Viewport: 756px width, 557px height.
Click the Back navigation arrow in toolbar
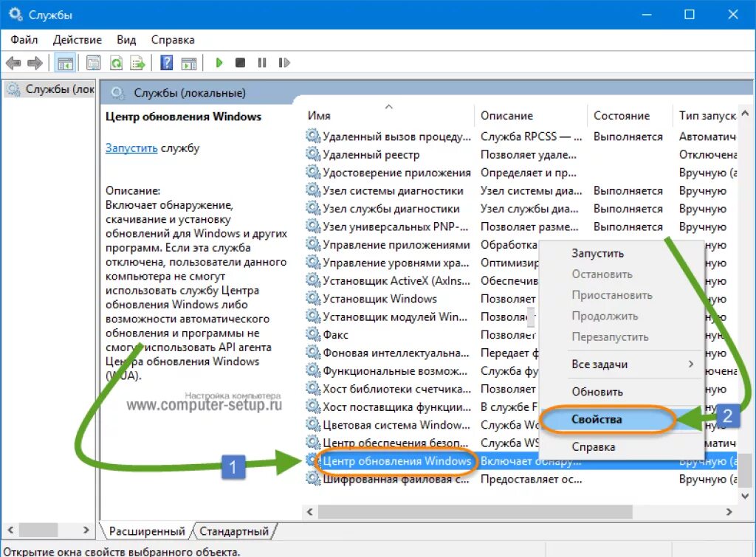pos(13,63)
